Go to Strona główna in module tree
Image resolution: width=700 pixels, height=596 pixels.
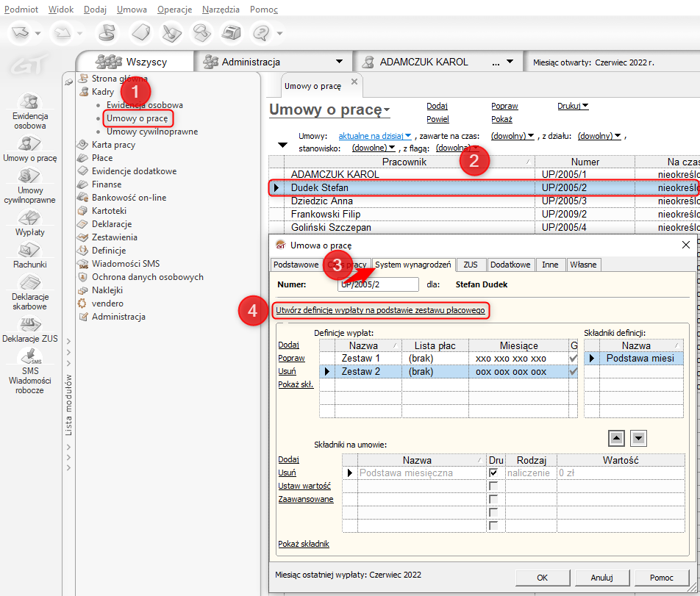pyautogui.click(x=119, y=79)
